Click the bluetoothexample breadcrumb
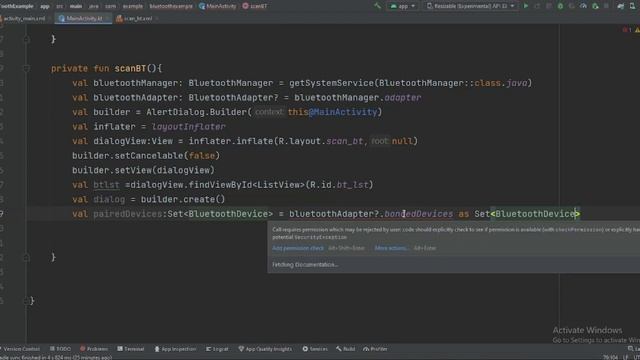Image resolution: width=640 pixels, height=360 pixels. coord(171,6)
